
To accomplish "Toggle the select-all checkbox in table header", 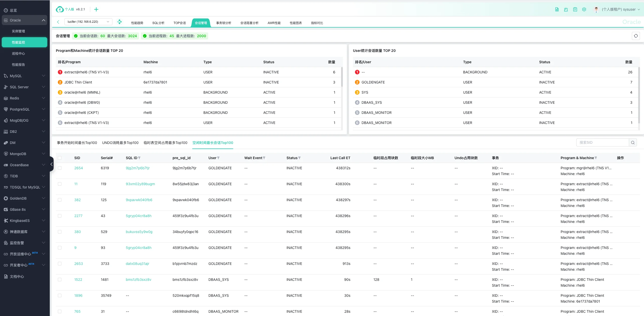I will pos(60,158).
